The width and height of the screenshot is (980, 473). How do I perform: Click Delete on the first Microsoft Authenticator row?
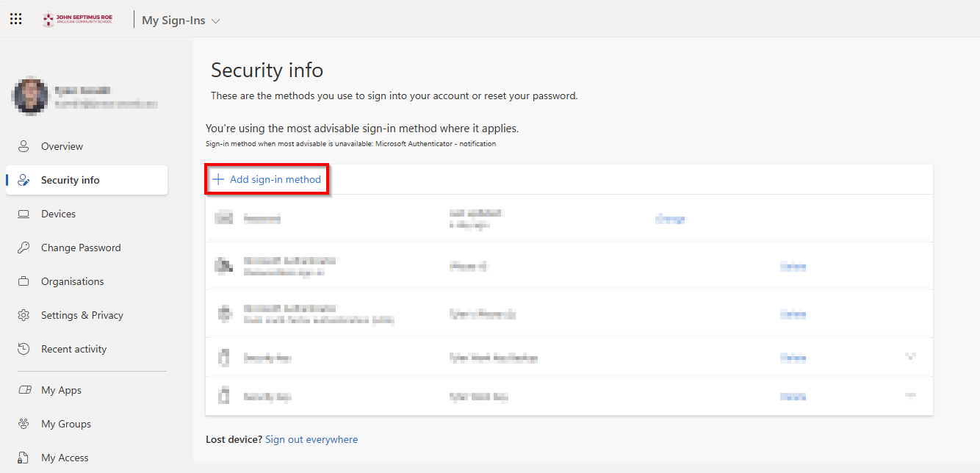(793, 267)
